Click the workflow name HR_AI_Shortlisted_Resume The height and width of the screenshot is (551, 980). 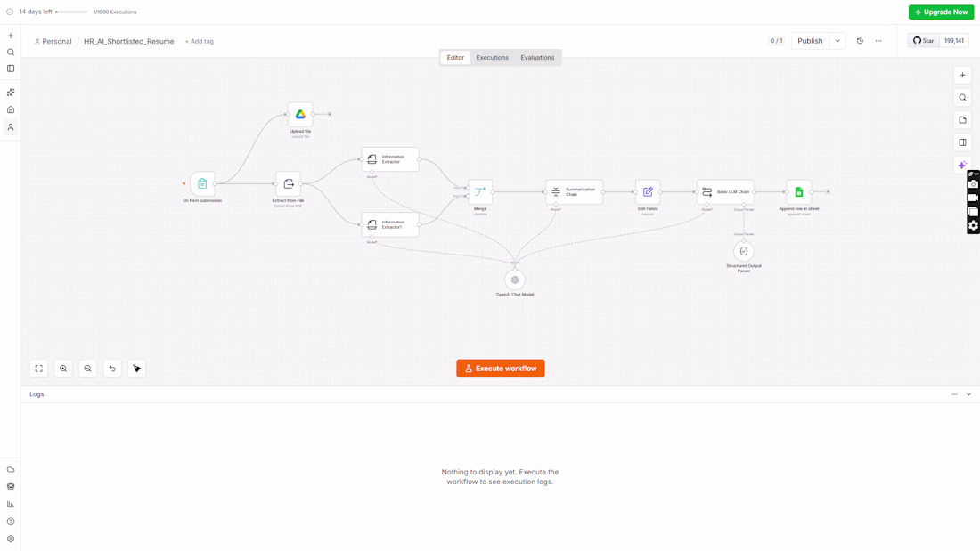coord(129,41)
